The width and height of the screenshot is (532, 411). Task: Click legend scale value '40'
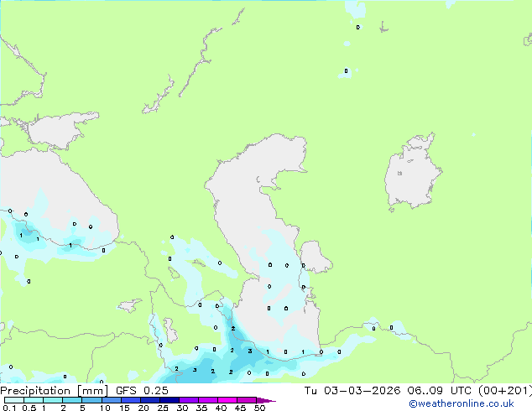[222, 408]
